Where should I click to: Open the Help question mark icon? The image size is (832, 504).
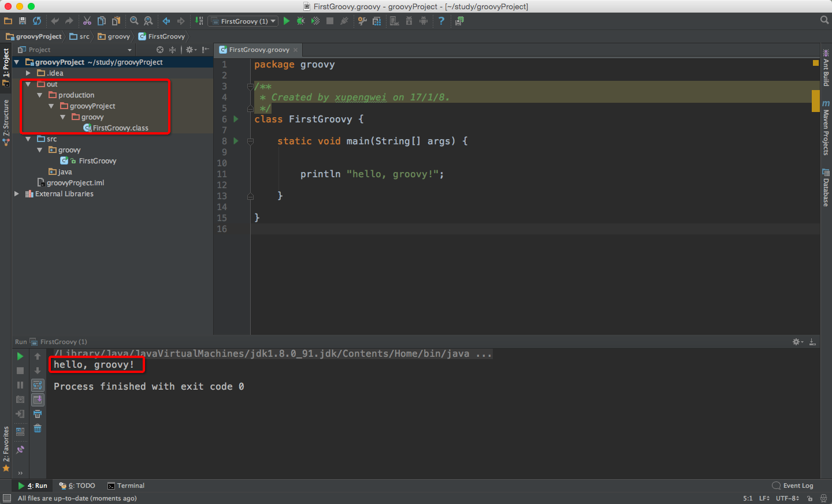pos(441,21)
